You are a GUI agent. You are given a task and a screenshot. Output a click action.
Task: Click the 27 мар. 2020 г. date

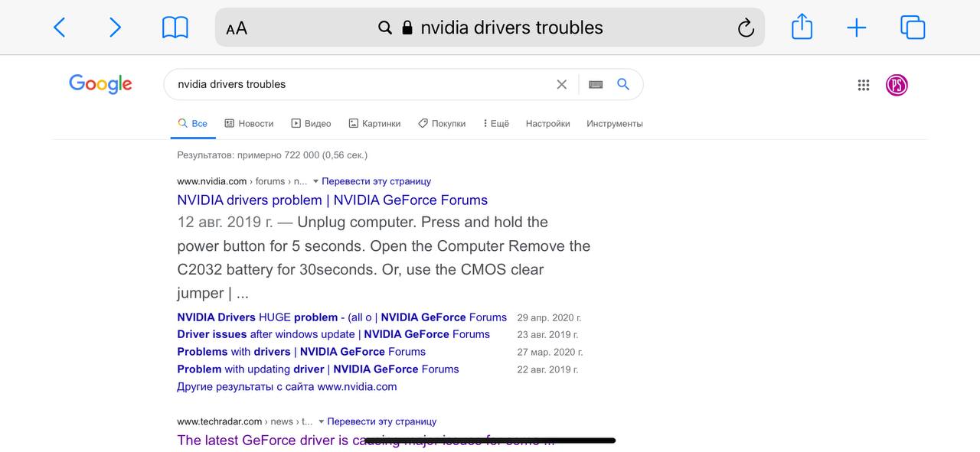point(550,353)
